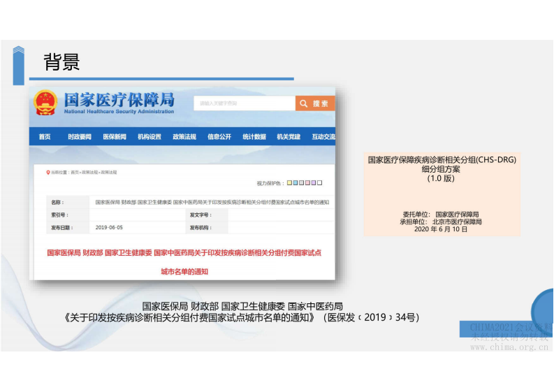This screenshot has width=554, height=392.
Task: Open the 互动交流 nav item
Action: (x=323, y=137)
